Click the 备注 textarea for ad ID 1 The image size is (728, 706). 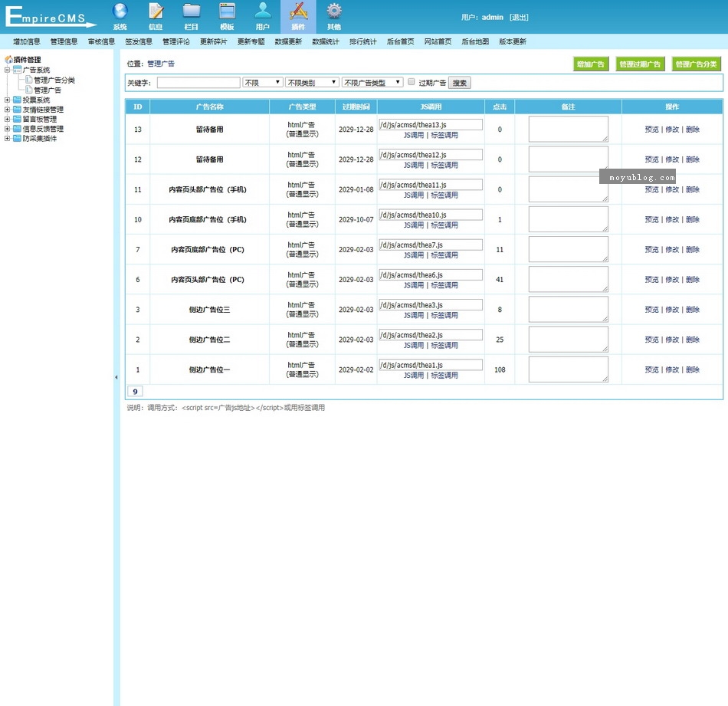[569, 369]
